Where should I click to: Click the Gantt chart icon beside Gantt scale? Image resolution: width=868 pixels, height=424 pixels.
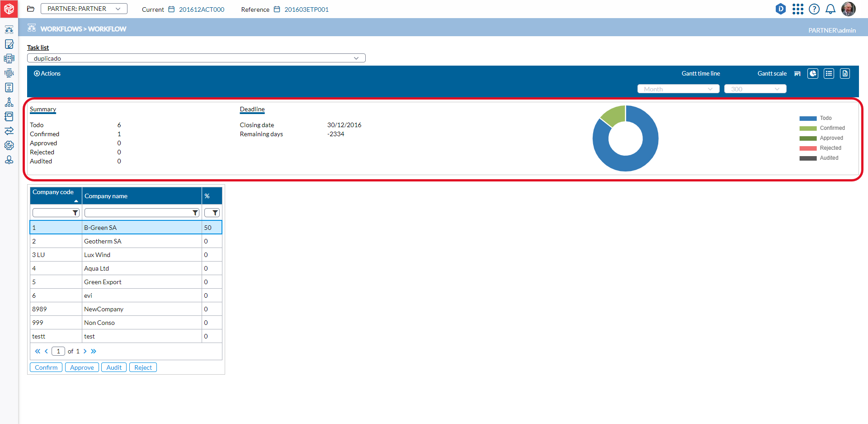pyautogui.click(x=797, y=74)
